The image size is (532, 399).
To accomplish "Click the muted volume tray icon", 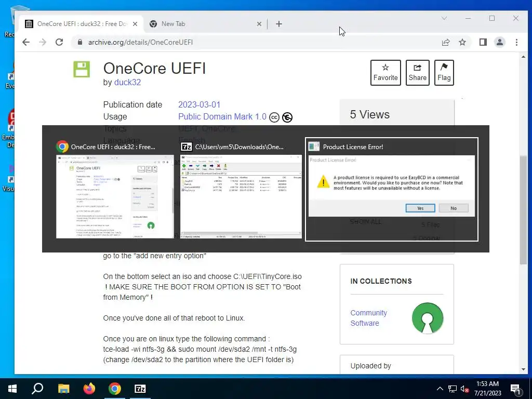I will coord(464,389).
